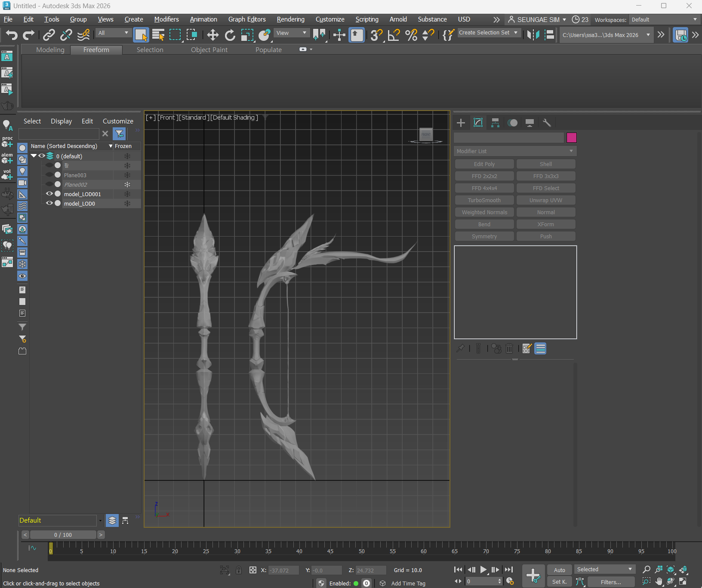Screen dimensions: 702x588
Task: Click the Link selection chain icon
Action: [49, 35]
